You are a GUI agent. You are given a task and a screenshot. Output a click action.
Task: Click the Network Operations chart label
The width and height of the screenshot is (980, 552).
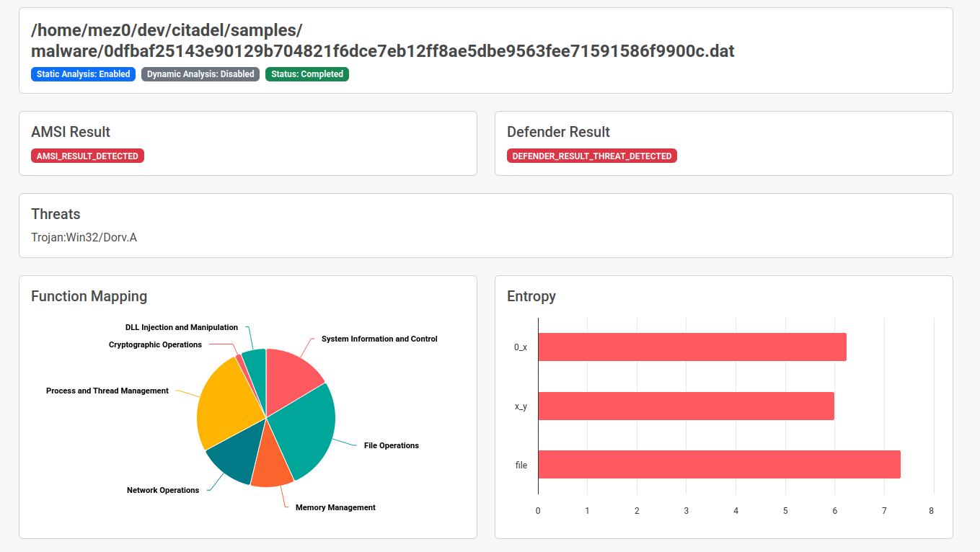point(163,490)
